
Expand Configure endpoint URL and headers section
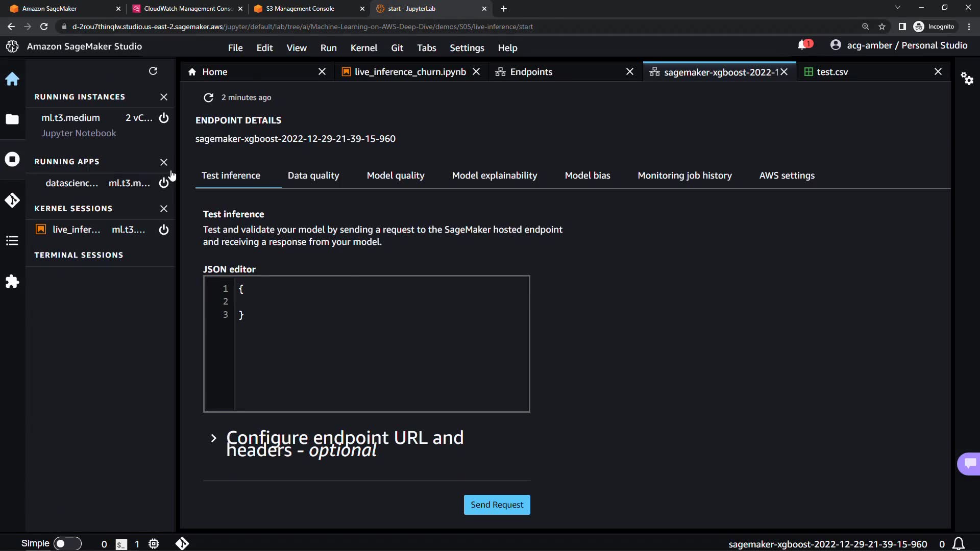pyautogui.click(x=214, y=438)
